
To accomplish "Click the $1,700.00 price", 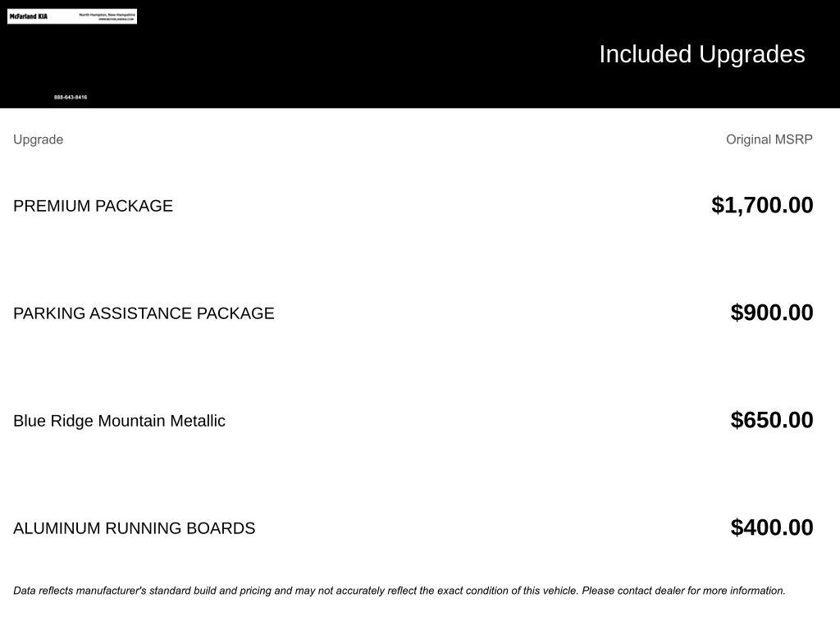I will tap(762, 205).
